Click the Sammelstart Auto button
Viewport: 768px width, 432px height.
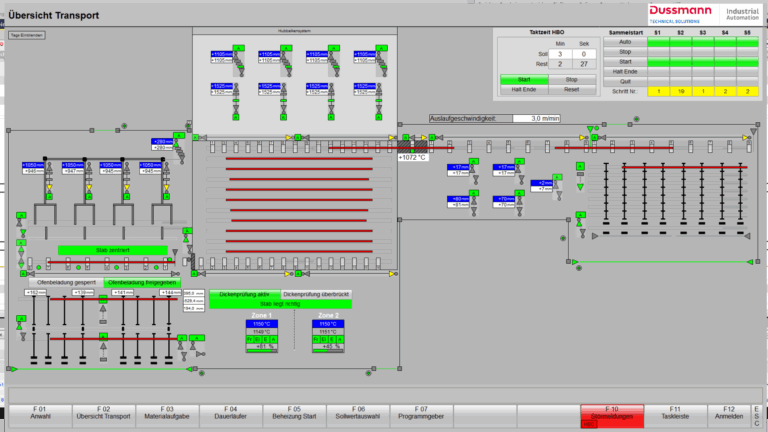pos(625,42)
